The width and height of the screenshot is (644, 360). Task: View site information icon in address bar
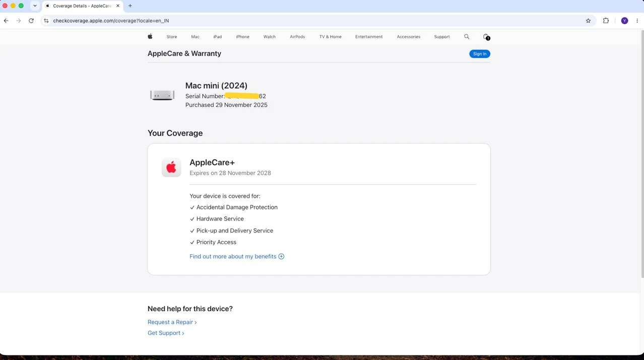coord(46,21)
